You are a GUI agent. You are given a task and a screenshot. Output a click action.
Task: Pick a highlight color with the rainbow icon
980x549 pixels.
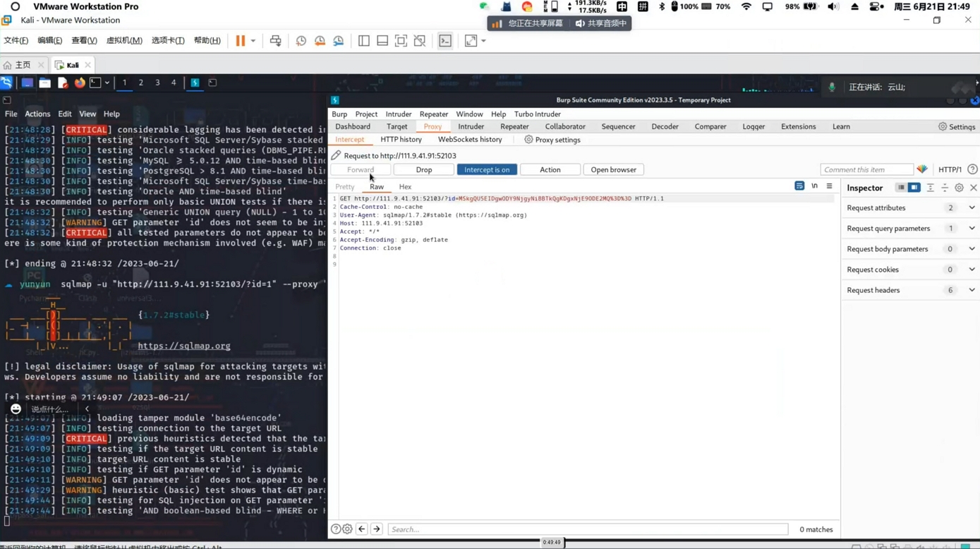tap(922, 169)
